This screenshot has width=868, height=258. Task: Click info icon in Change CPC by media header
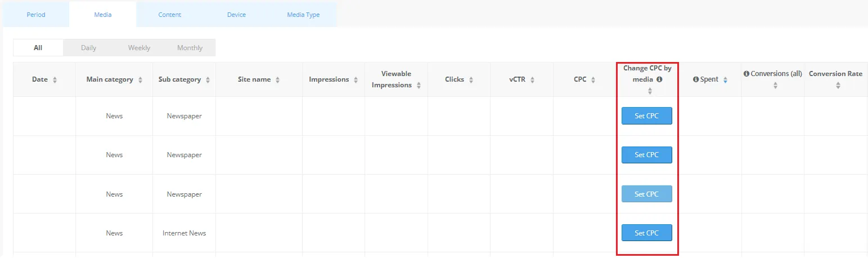click(659, 79)
